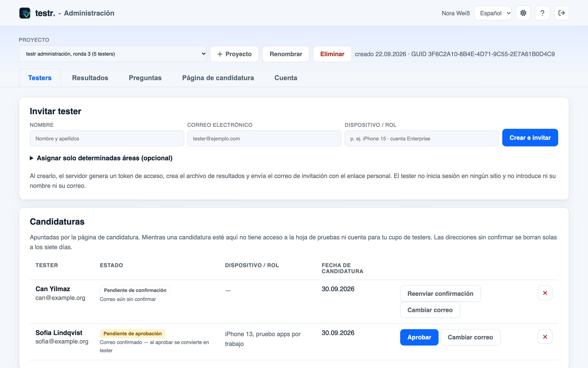588x368 pixels.
Task: Click the red Eliminar button
Action: tap(332, 54)
